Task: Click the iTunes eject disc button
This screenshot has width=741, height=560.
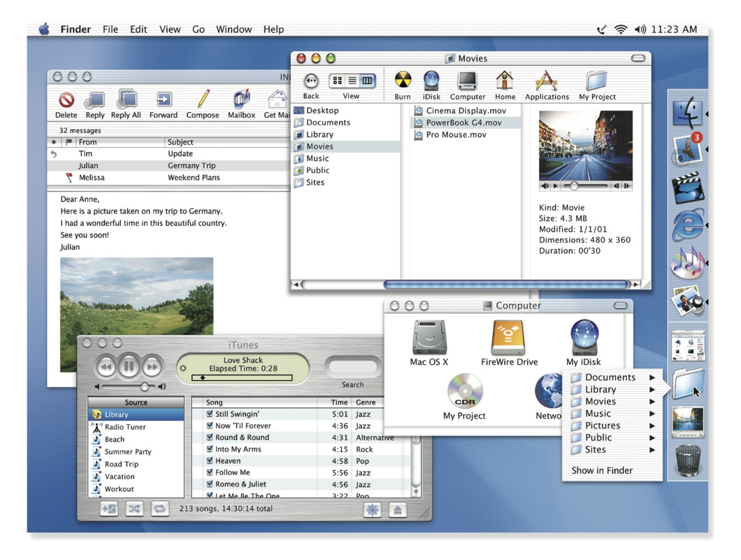Action: (397, 510)
